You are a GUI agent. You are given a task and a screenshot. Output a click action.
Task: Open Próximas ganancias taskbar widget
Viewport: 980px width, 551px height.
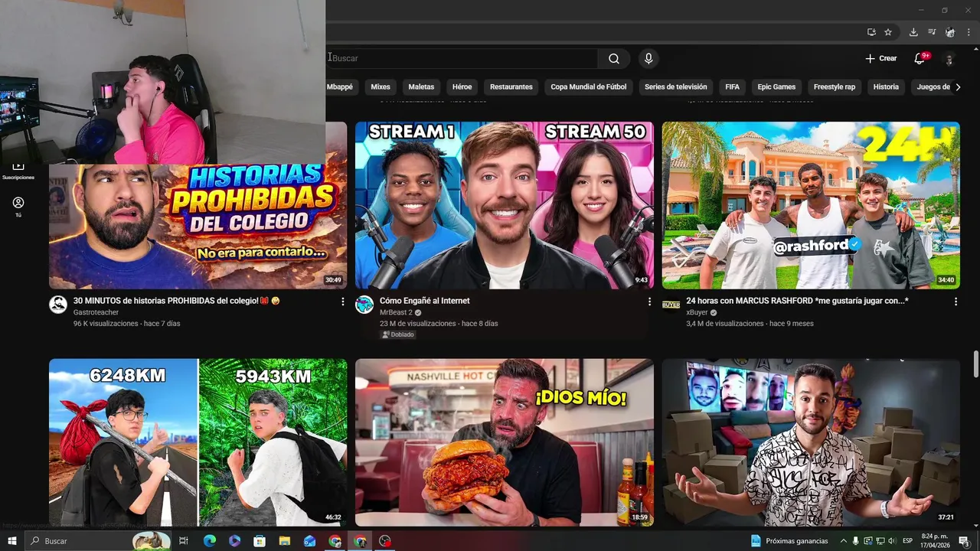790,541
